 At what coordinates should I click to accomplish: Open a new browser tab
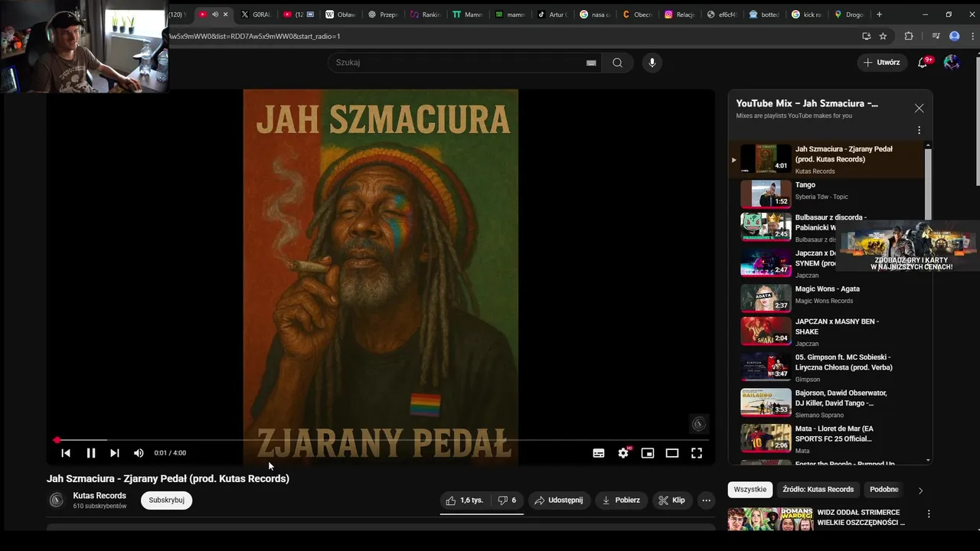coord(879,14)
